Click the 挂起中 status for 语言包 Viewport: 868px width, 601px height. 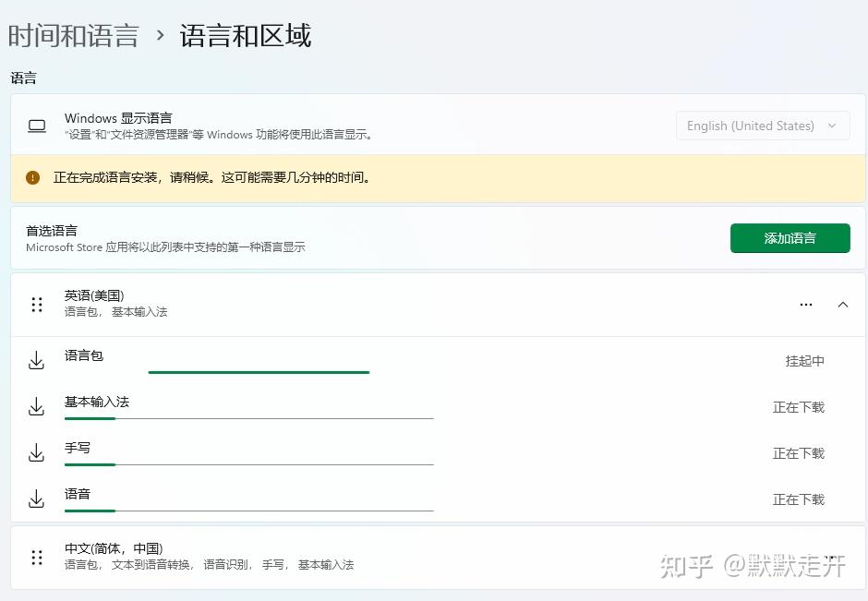(x=804, y=361)
